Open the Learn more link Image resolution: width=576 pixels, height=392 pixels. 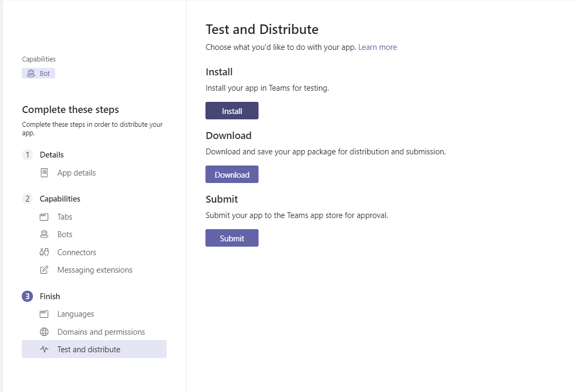(377, 47)
